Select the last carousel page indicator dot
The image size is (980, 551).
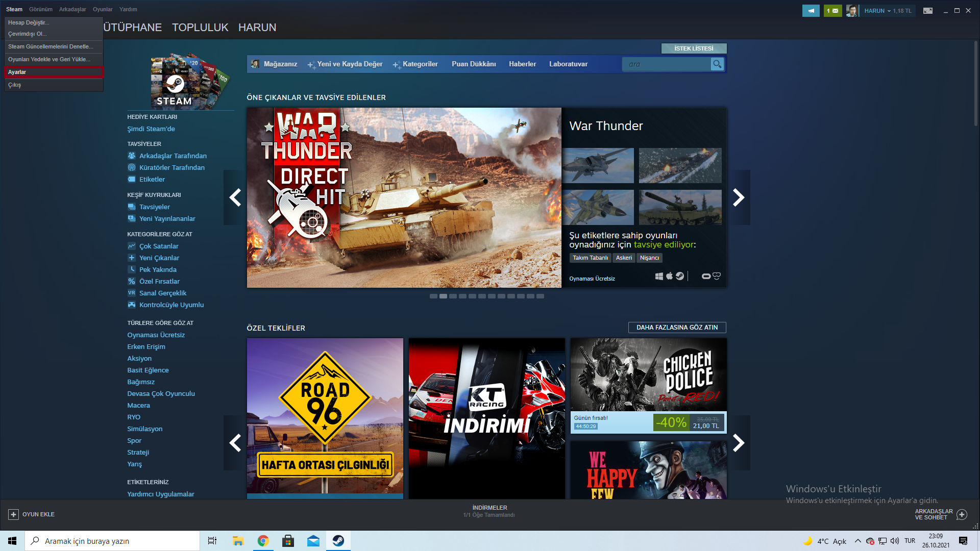coord(540,296)
